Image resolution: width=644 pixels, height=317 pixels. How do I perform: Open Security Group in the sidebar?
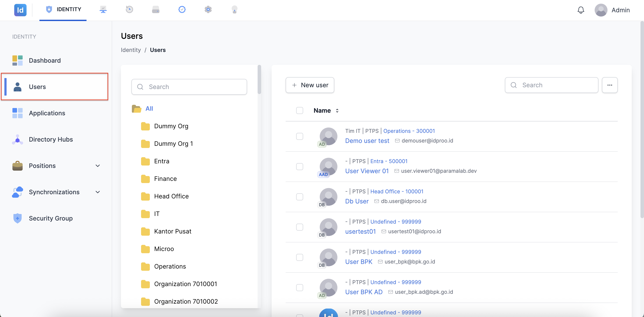click(x=55, y=218)
